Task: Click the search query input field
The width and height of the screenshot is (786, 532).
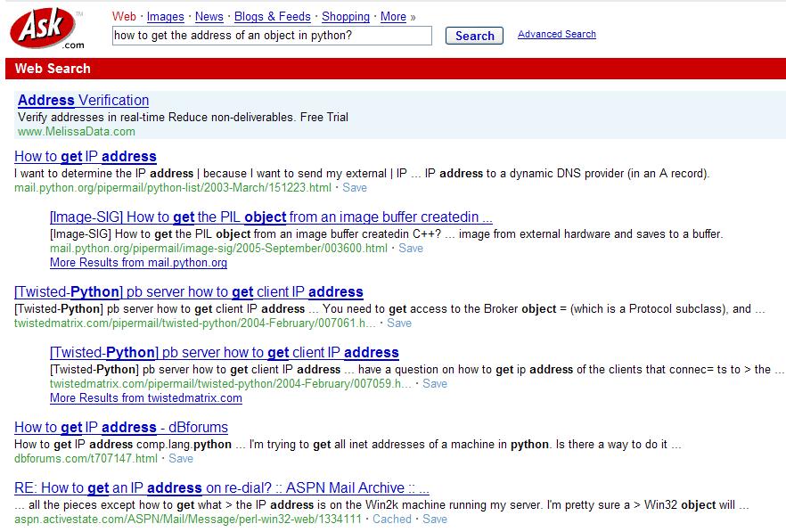Action: click(271, 36)
